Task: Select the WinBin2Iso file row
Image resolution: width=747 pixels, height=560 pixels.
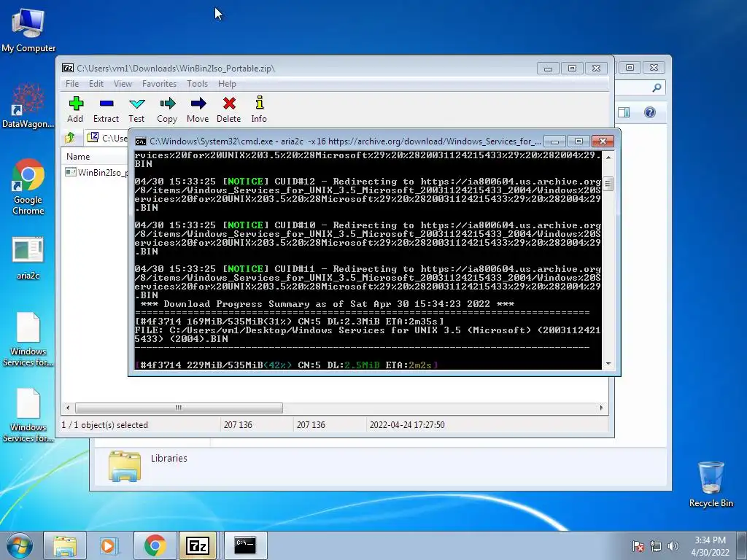Action: point(96,172)
